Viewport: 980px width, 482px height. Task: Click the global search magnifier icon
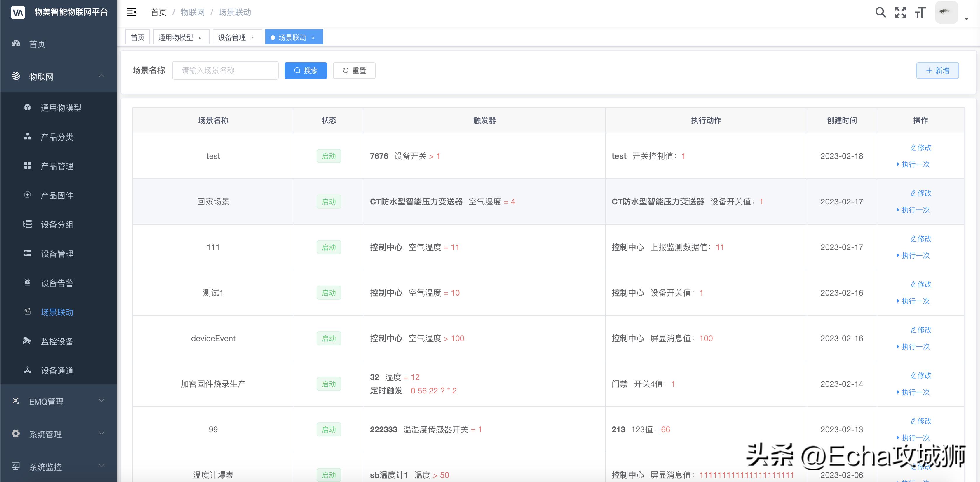coord(880,12)
